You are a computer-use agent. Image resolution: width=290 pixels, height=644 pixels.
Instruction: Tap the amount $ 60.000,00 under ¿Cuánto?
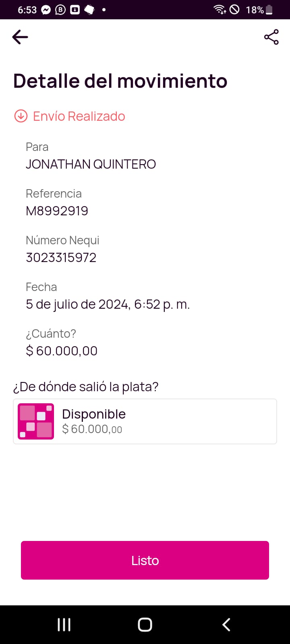click(62, 351)
